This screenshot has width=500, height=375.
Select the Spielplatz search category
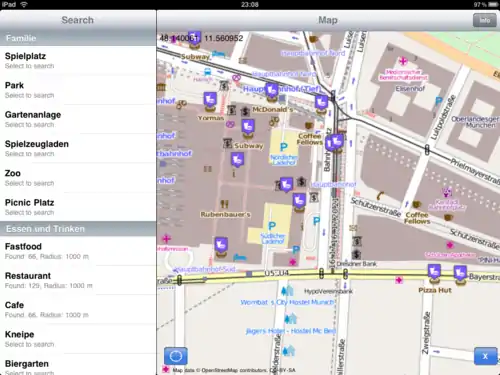[x=78, y=60]
